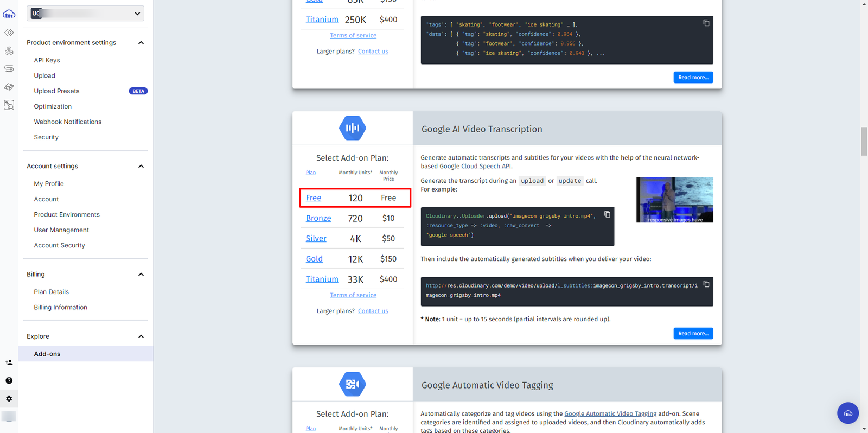Open the orbiting cube sidebar icon
The image size is (868, 433).
[x=9, y=87]
